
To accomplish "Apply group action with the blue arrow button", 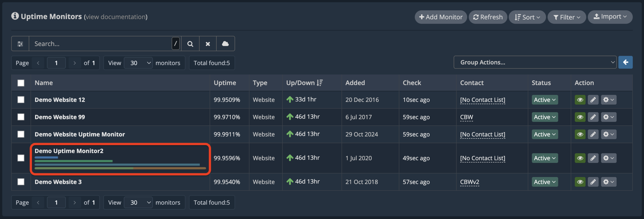I will [625, 62].
